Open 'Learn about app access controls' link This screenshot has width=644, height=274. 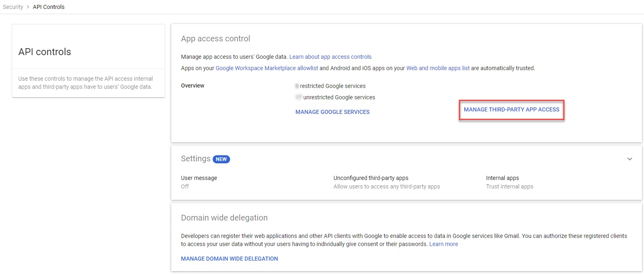330,57
